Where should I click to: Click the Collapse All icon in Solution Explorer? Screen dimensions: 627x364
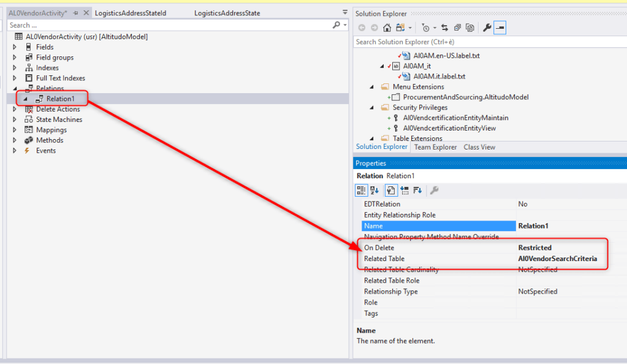pos(457,28)
